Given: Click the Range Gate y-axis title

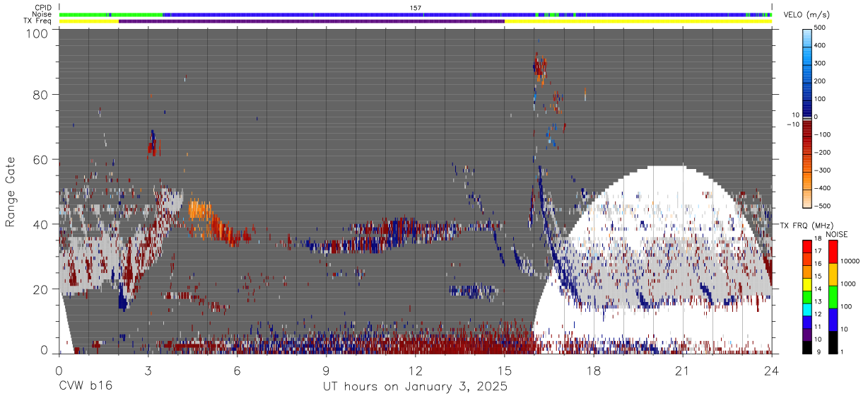Looking at the screenshot, I should pyautogui.click(x=11, y=192).
